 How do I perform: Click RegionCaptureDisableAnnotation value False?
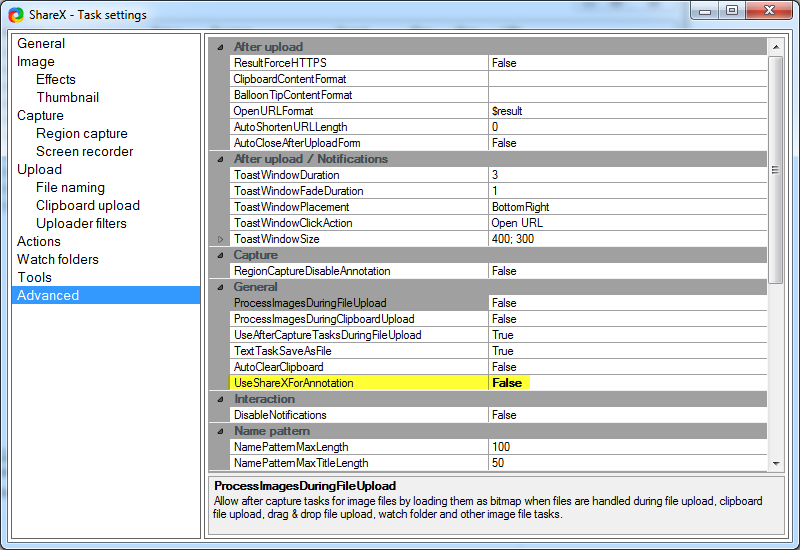coord(628,271)
